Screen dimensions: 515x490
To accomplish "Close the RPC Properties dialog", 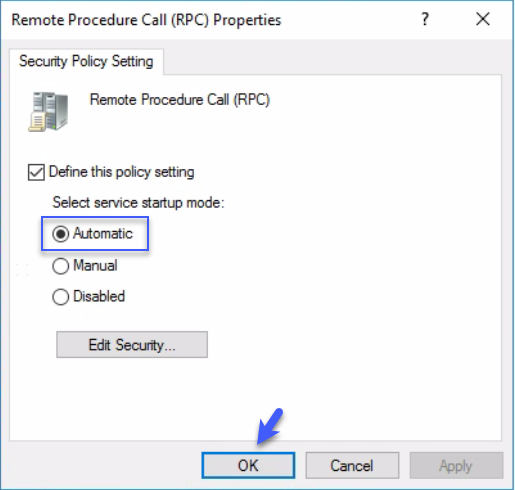I will [483, 19].
